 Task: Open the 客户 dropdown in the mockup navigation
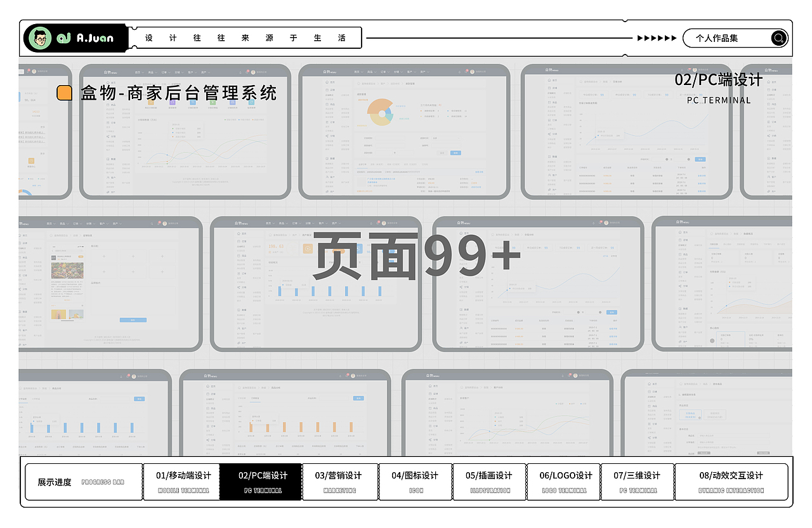coord(411,72)
